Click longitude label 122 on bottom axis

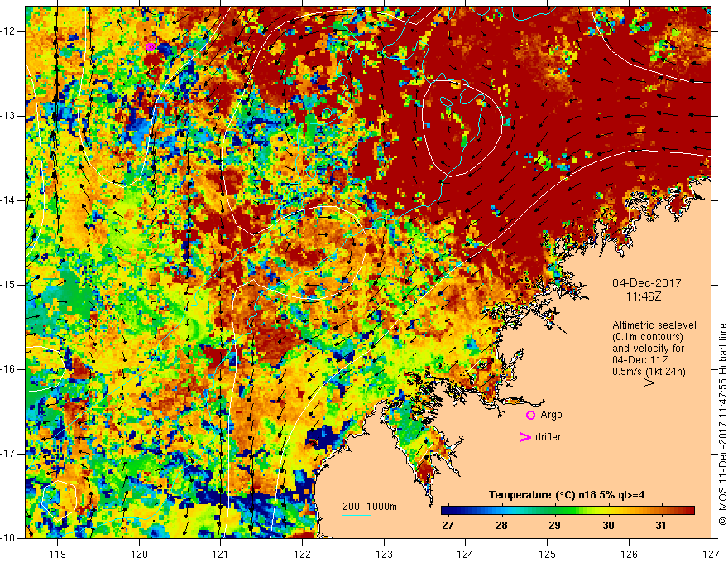(302, 554)
